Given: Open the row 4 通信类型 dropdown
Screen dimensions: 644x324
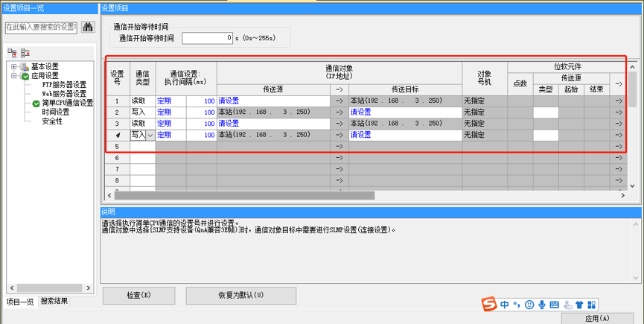Looking at the screenshot, I should (150, 136).
